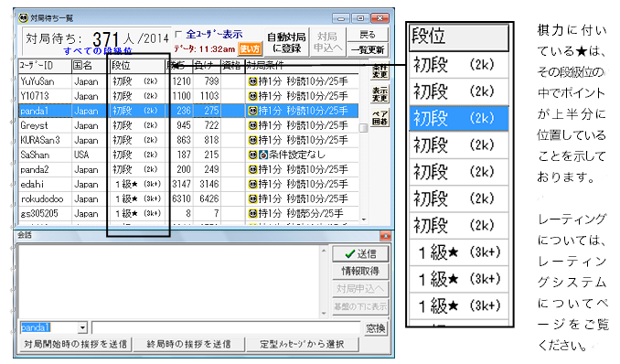Click the waiting list scrollbar down arrow
The width and height of the screenshot is (620, 364).
(363, 219)
